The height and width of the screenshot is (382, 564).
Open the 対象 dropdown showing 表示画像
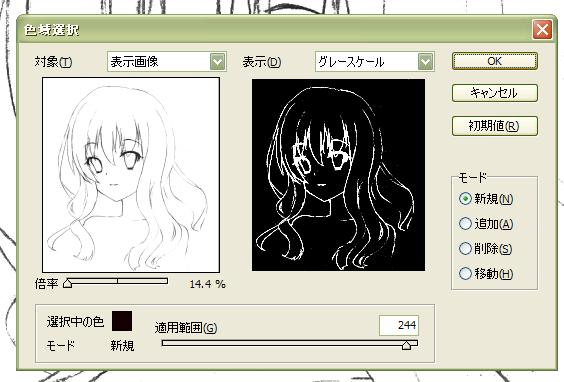tap(167, 62)
